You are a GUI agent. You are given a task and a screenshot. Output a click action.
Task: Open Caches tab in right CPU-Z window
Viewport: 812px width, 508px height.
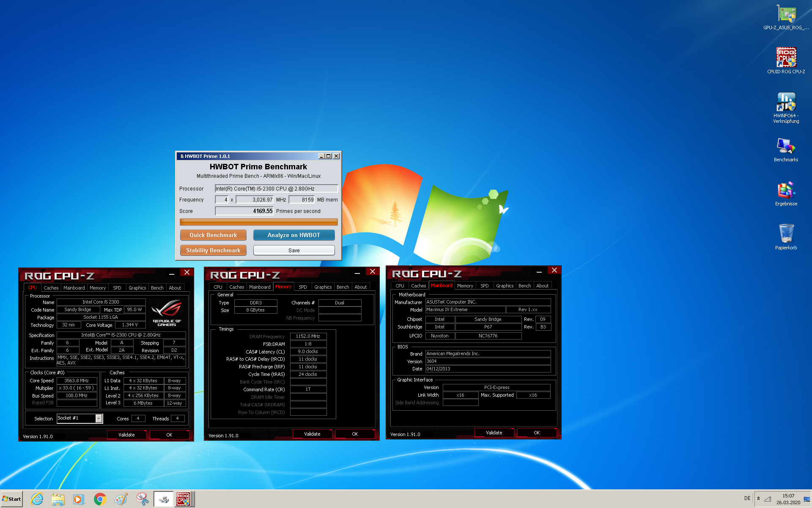pos(419,286)
